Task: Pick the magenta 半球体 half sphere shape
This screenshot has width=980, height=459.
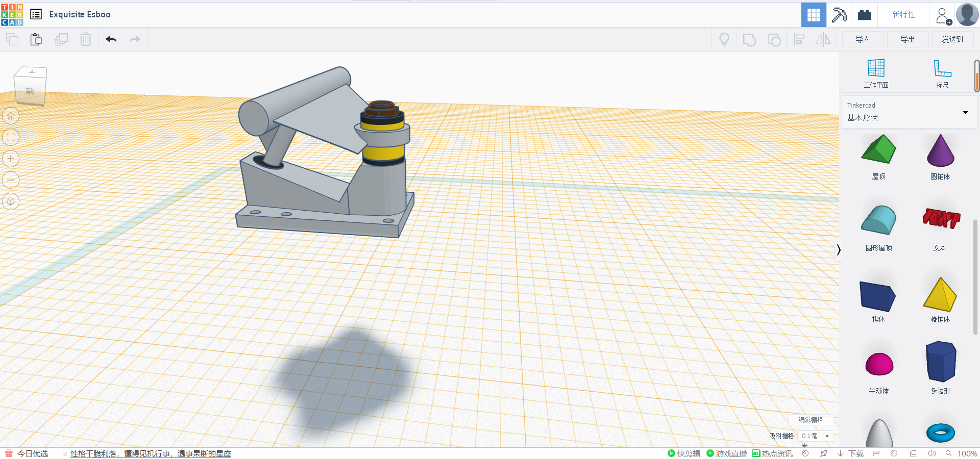Action: click(x=879, y=364)
